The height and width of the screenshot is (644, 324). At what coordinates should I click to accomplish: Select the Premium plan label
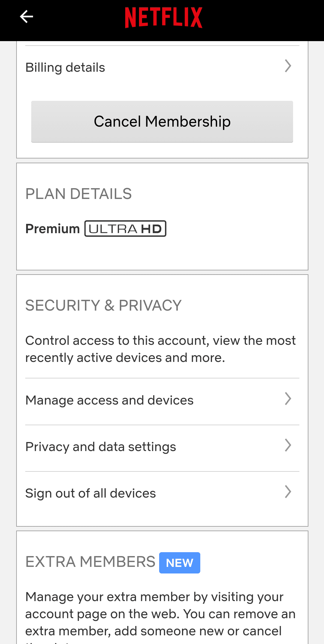click(53, 229)
